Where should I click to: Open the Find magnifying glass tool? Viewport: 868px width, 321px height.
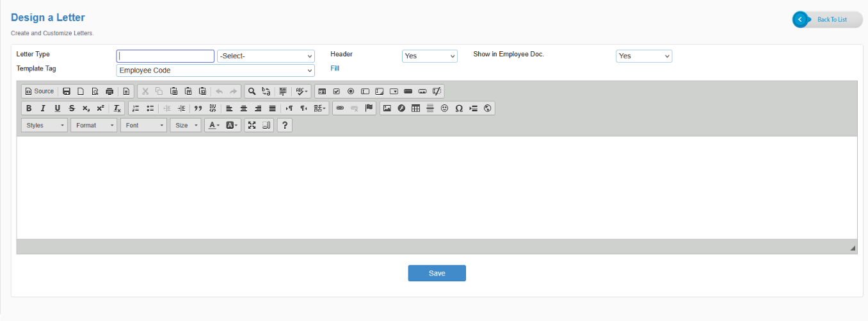tap(252, 92)
